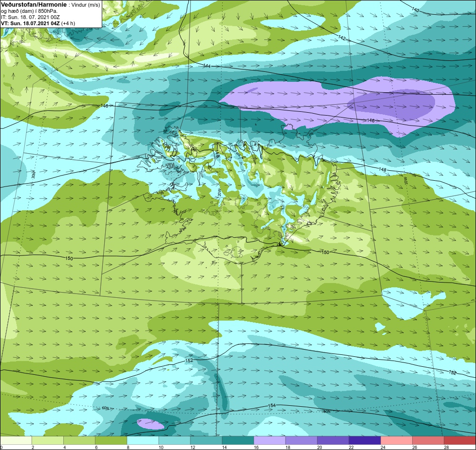Click the 6–8 m/s dark green legend swatch
Viewport: 476px width, 450px height.
pyautogui.click(x=111, y=440)
